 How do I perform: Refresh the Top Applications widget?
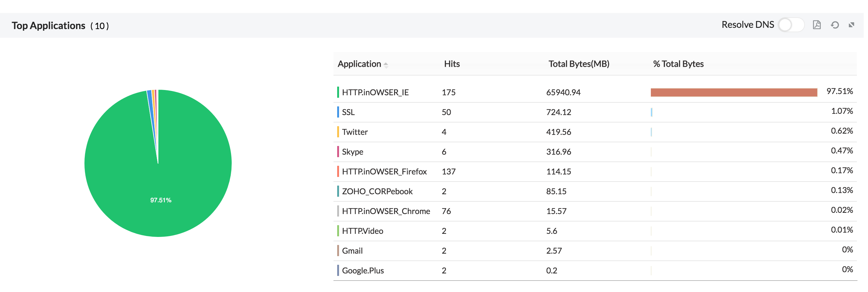(x=835, y=24)
